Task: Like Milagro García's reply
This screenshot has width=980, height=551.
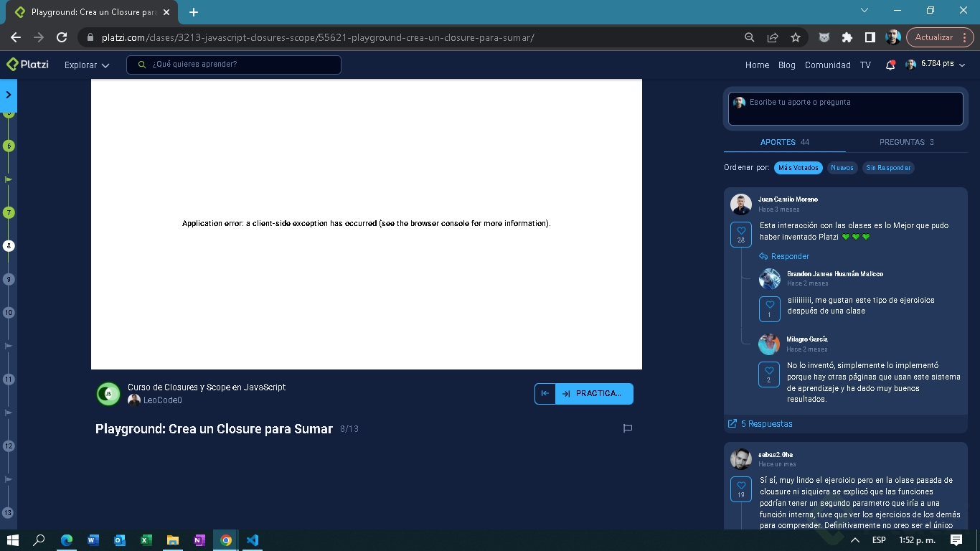Action: pyautogui.click(x=769, y=375)
